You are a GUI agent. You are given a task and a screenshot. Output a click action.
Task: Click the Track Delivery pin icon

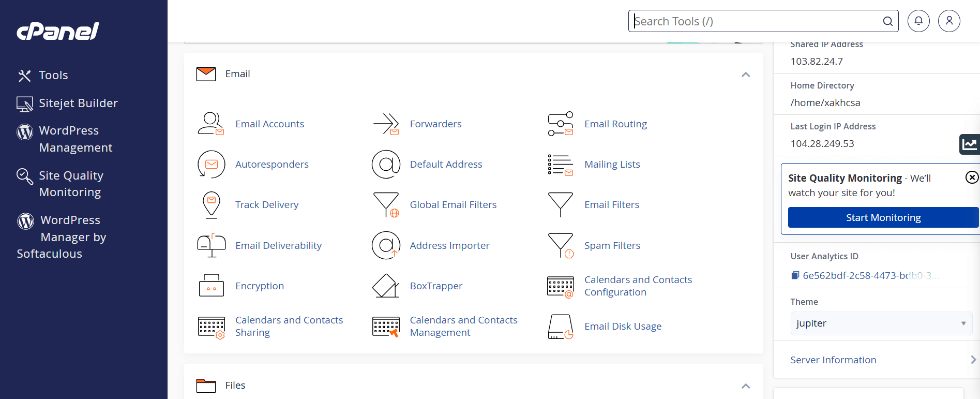(211, 205)
